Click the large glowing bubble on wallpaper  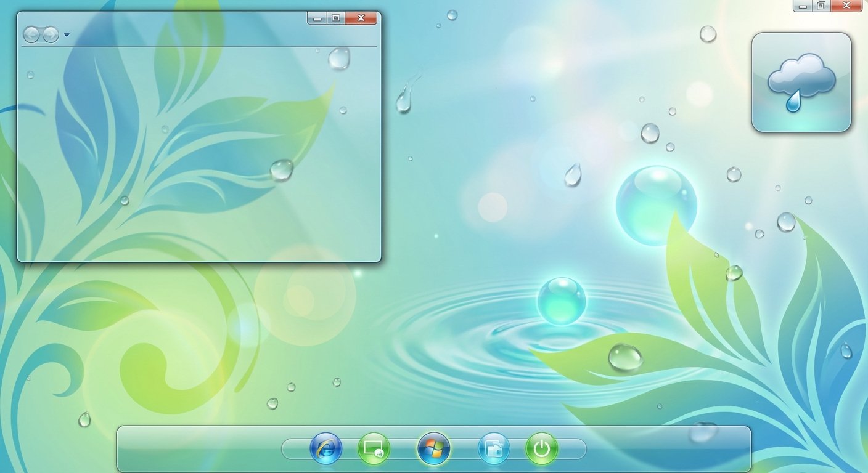point(656,205)
